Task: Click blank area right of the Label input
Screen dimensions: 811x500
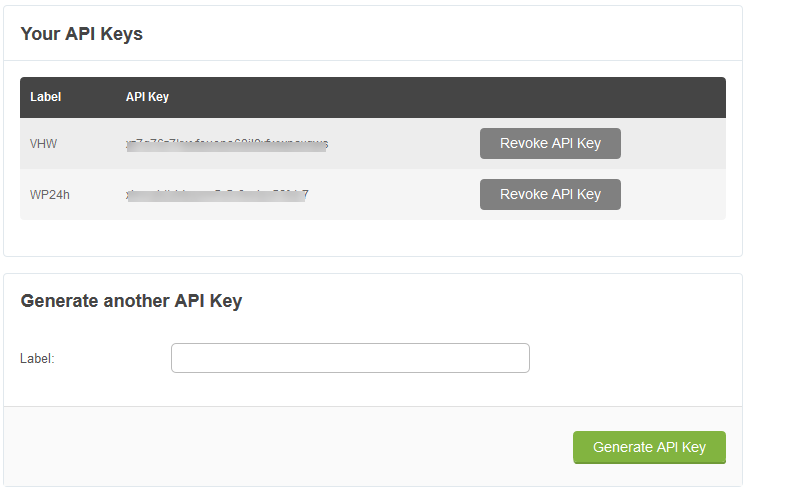Action: [x=630, y=358]
